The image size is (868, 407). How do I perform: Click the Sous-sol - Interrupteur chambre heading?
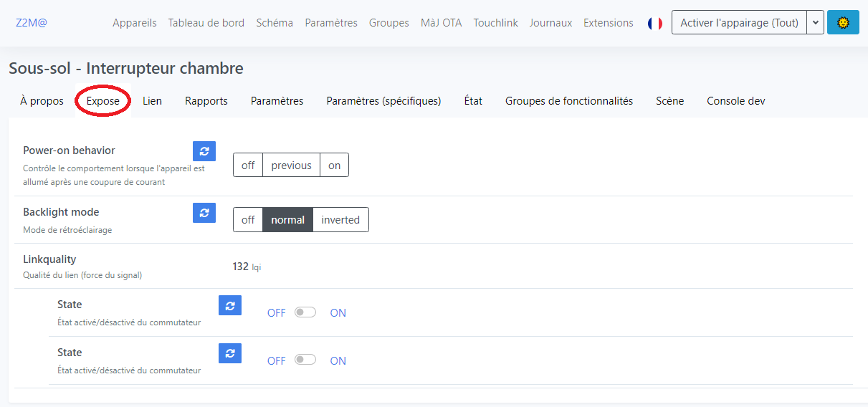tap(126, 69)
